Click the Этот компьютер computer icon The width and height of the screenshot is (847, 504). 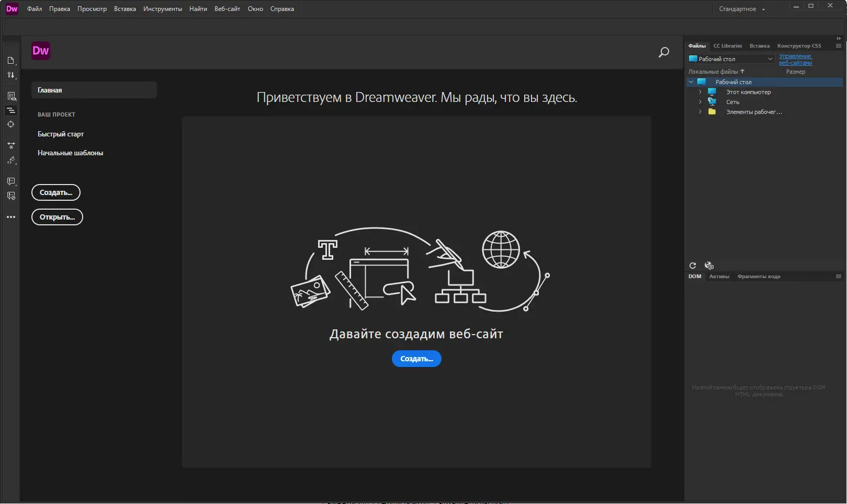point(712,92)
